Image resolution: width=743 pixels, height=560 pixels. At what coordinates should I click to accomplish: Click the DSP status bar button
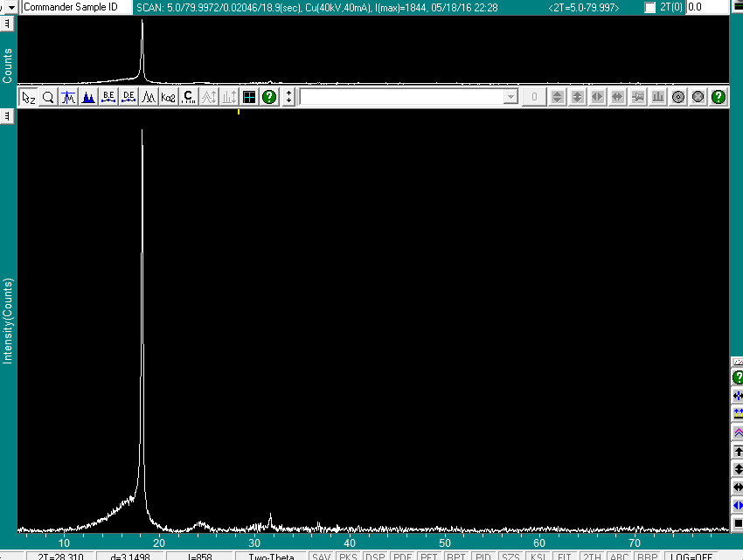tap(375, 557)
